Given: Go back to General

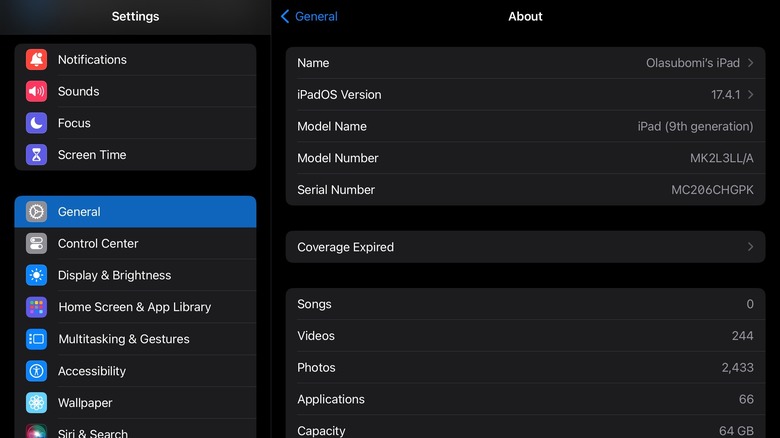Looking at the screenshot, I should point(309,16).
